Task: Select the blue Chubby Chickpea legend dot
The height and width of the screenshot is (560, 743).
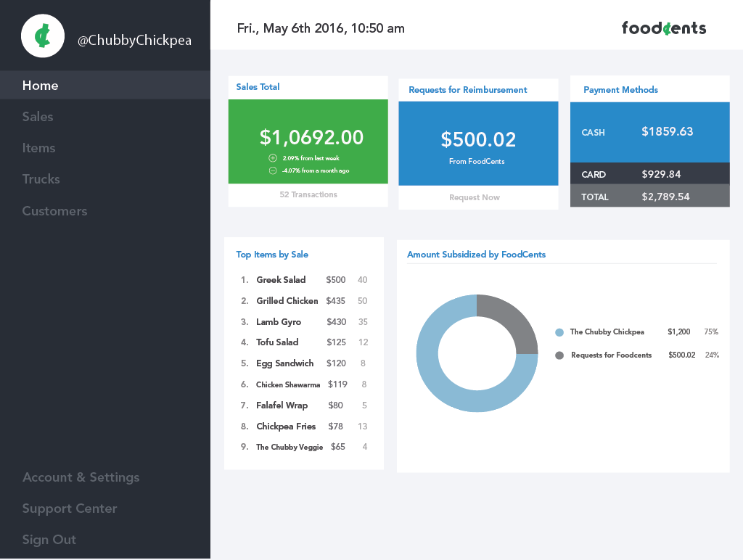Action: point(559,332)
